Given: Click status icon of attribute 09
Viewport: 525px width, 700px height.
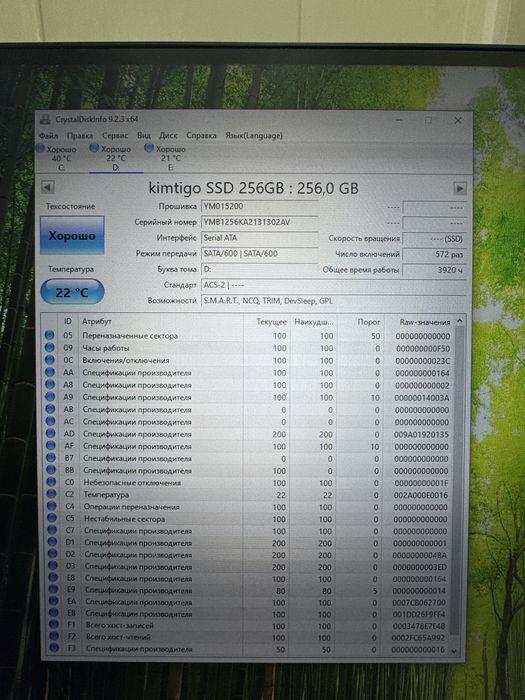Looking at the screenshot, I should click(50, 347).
